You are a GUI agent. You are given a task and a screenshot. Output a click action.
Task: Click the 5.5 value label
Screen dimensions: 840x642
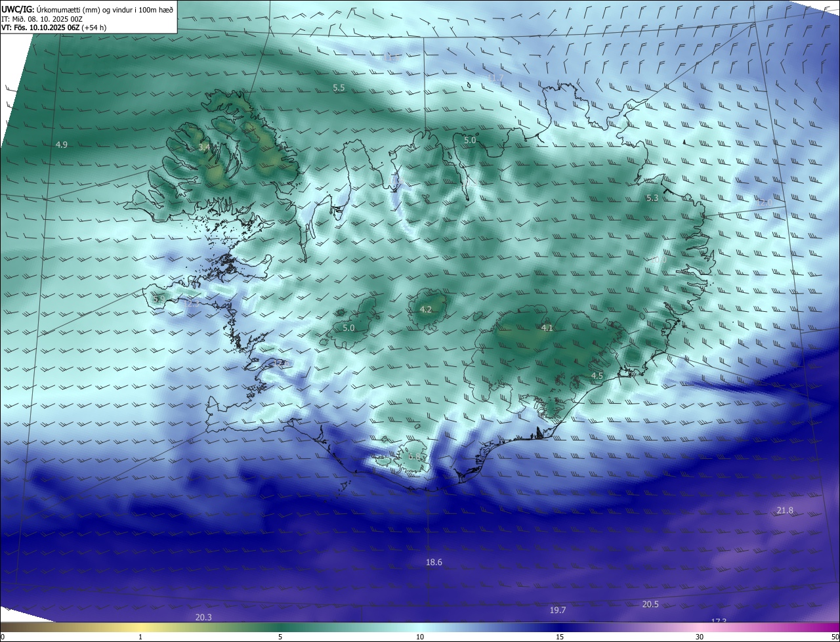(x=339, y=87)
